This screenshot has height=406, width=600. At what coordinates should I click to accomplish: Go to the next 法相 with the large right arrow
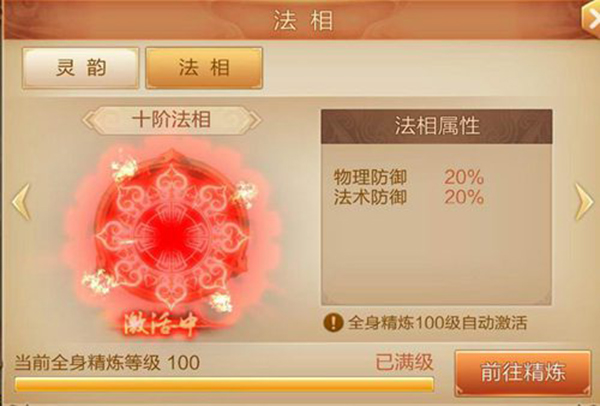(584, 202)
